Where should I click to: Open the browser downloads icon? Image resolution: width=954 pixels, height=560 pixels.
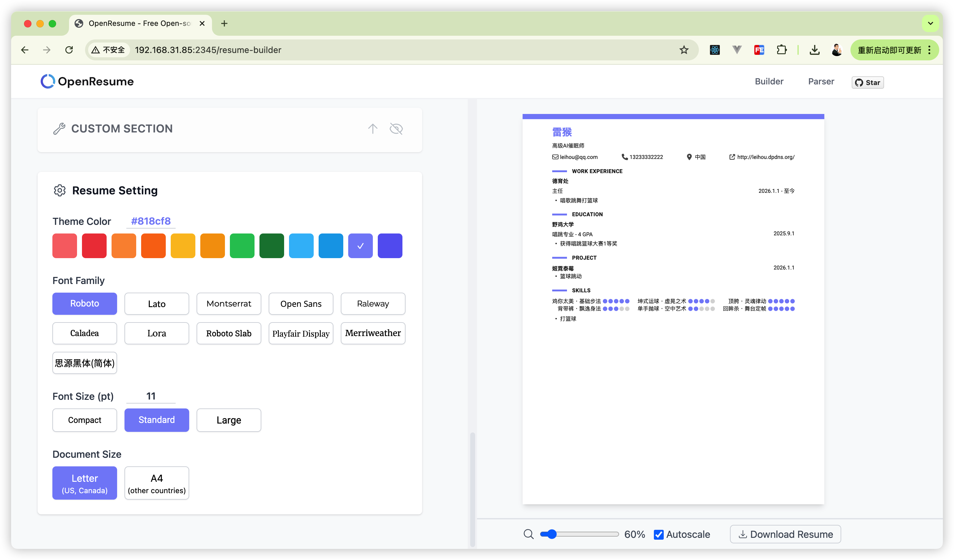tap(814, 50)
